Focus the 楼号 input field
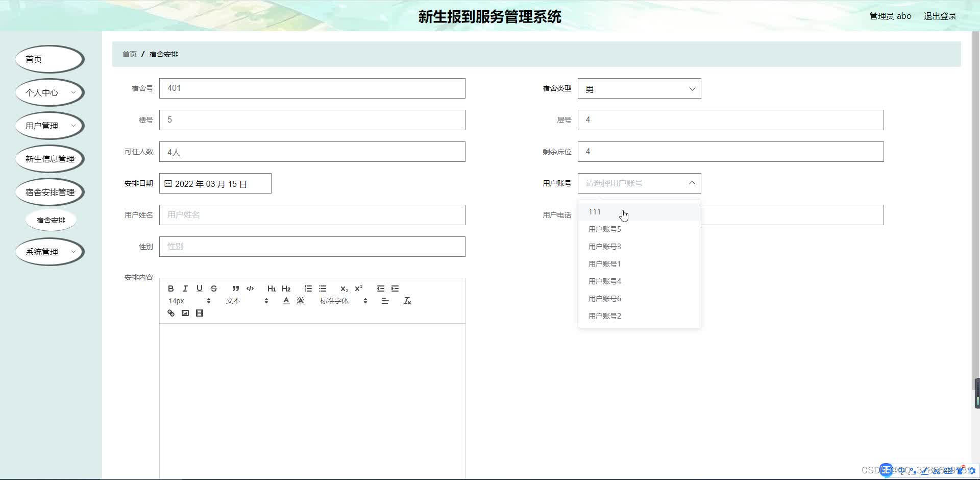Viewport: 980px width, 480px height. point(312,120)
